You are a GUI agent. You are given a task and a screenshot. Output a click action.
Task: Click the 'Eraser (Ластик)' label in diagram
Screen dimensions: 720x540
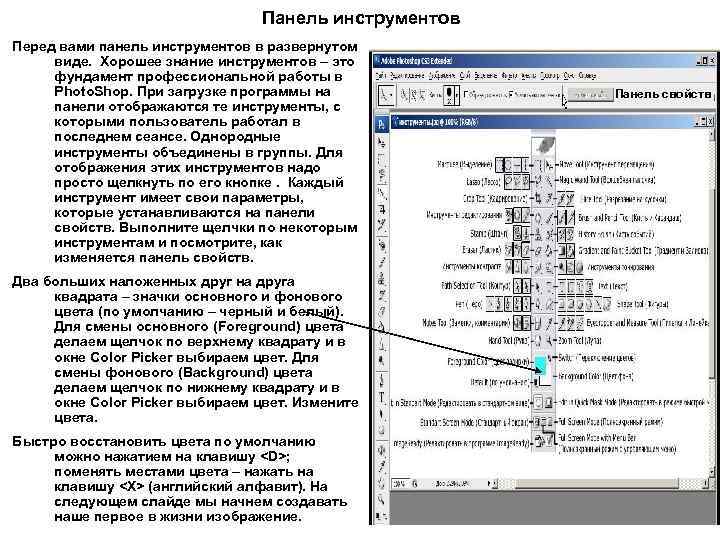[482, 250]
